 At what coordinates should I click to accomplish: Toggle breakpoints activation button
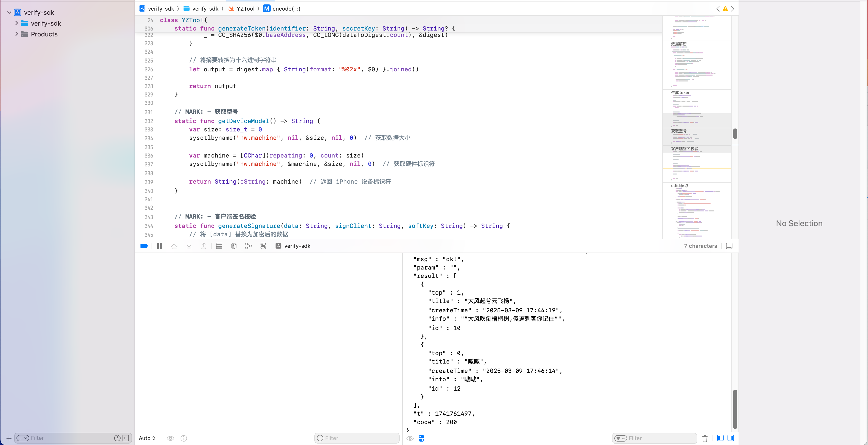click(144, 246)
